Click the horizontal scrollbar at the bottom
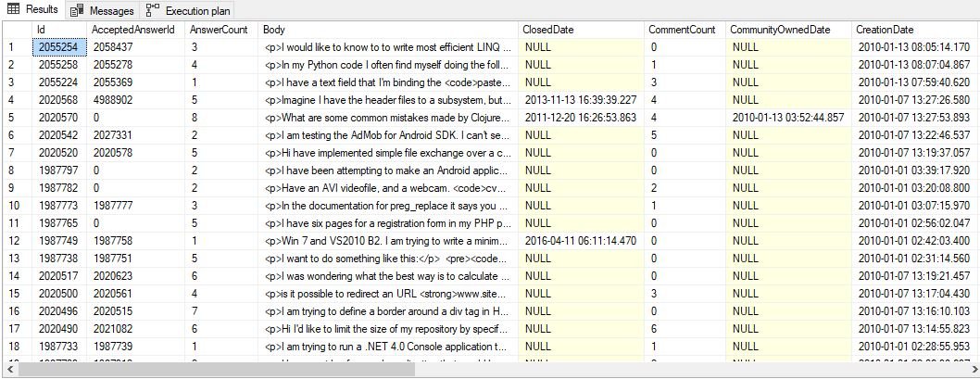 coord(371,370)
